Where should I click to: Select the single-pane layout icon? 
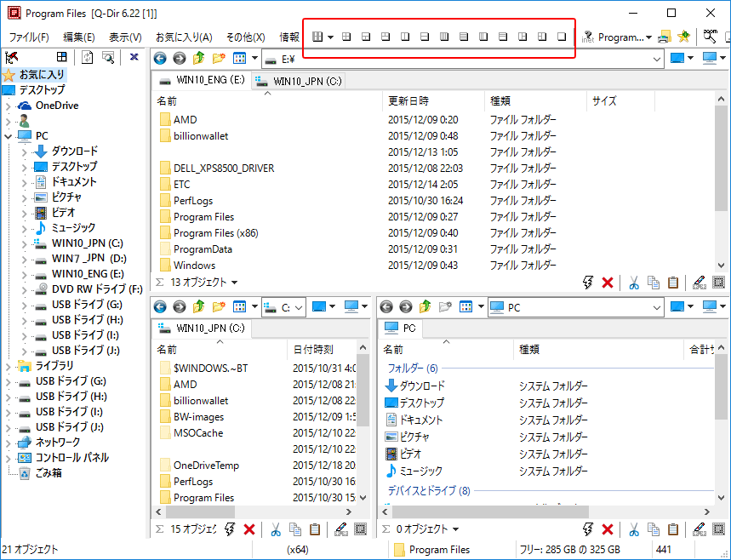pos(562,37)
